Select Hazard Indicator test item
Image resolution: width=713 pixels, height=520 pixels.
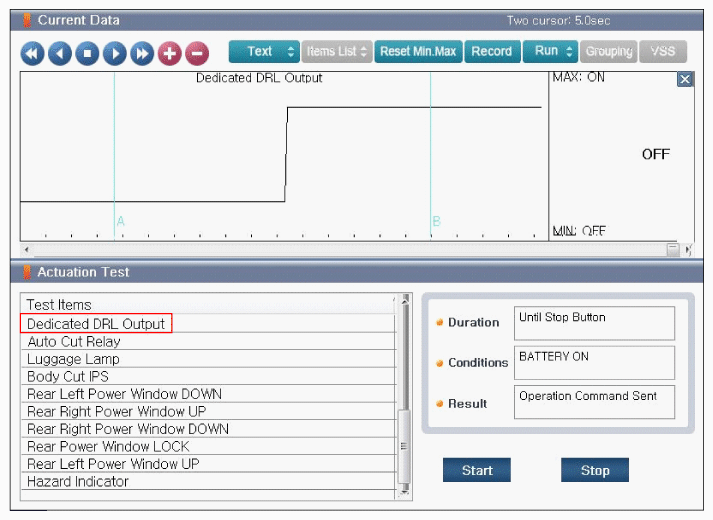(208, 481)
